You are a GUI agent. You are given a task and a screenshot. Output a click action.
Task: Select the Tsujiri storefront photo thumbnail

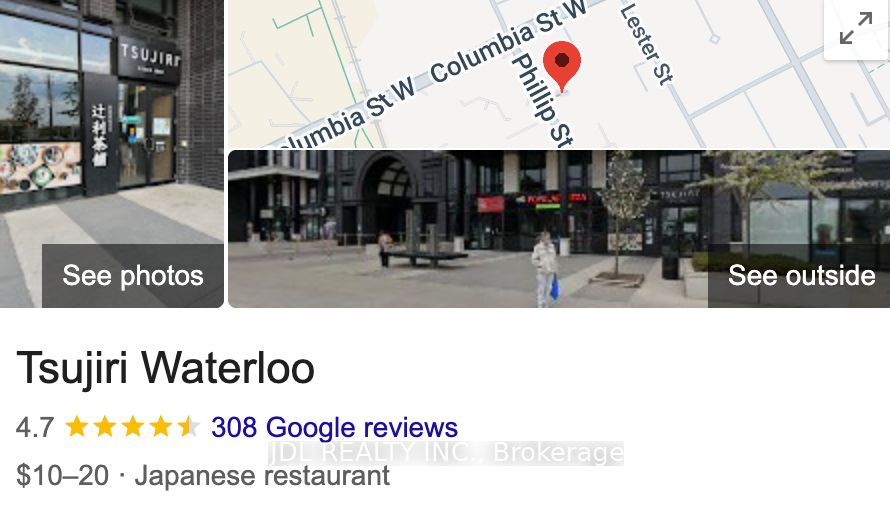tap(112, 154)
